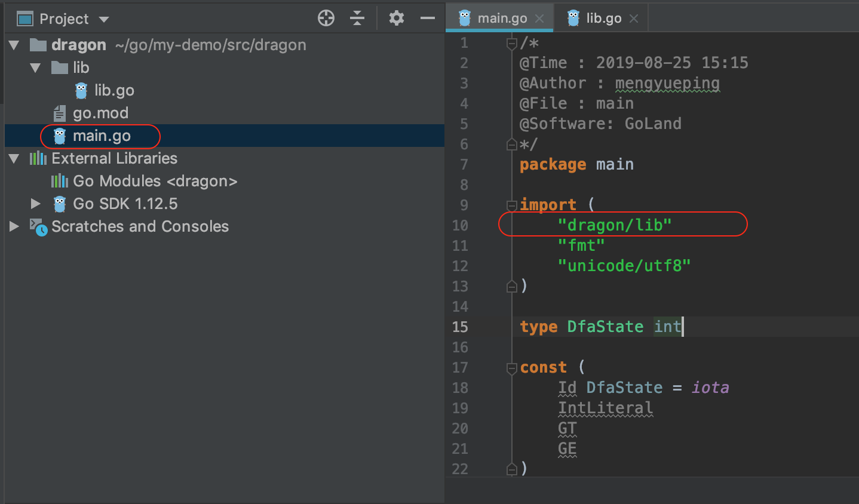Click the GT constant on line 20
This screenshot has width=859, height=504.
(x=567, y=429)
